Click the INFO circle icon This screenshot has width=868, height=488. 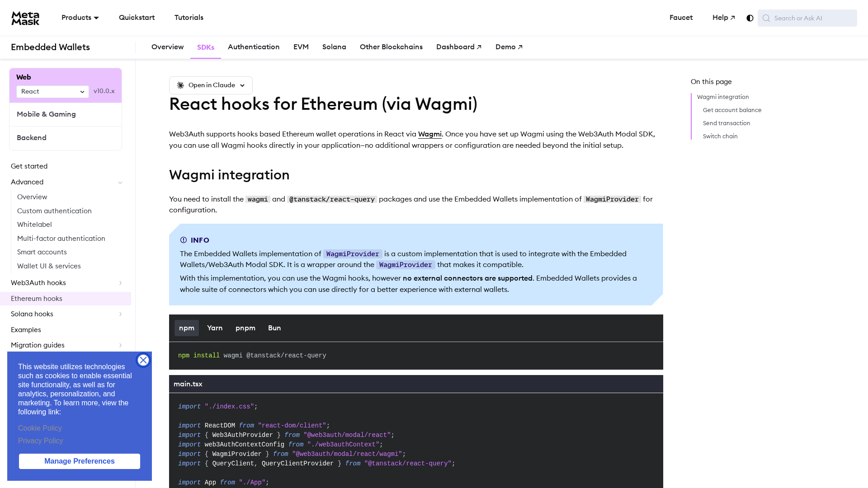tap(184, 240)
